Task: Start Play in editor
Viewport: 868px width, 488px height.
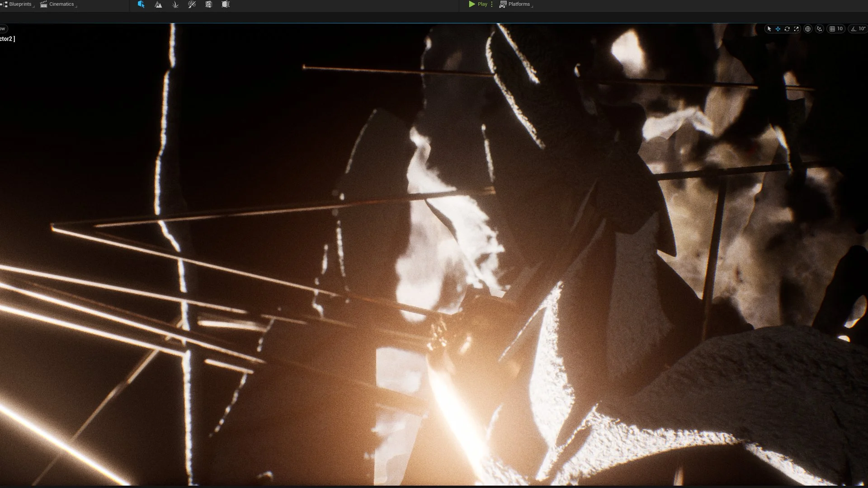Action: pyautogui.click(x=478, y=4)
